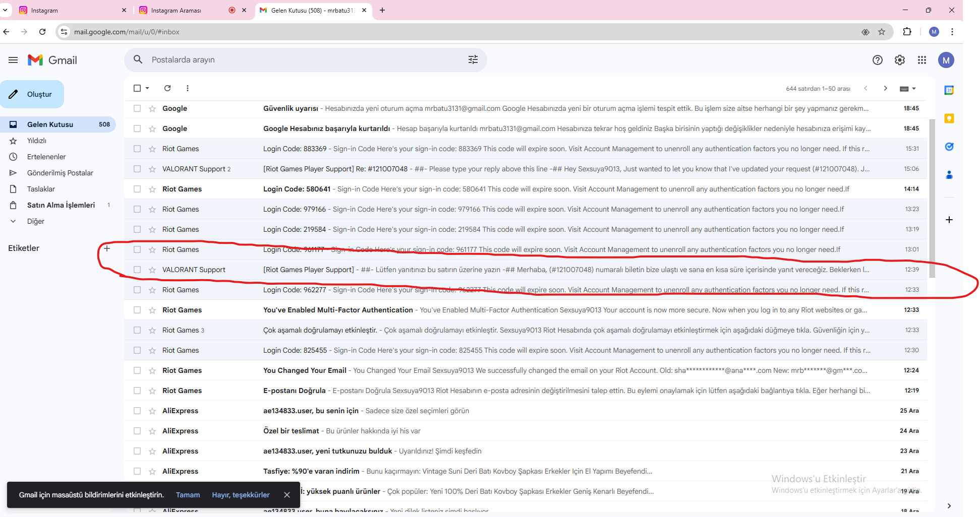Image resolution: width=980 pixels, height=517 pixels.
Task: Open the Settings gear icon
Action: [900, 60]
